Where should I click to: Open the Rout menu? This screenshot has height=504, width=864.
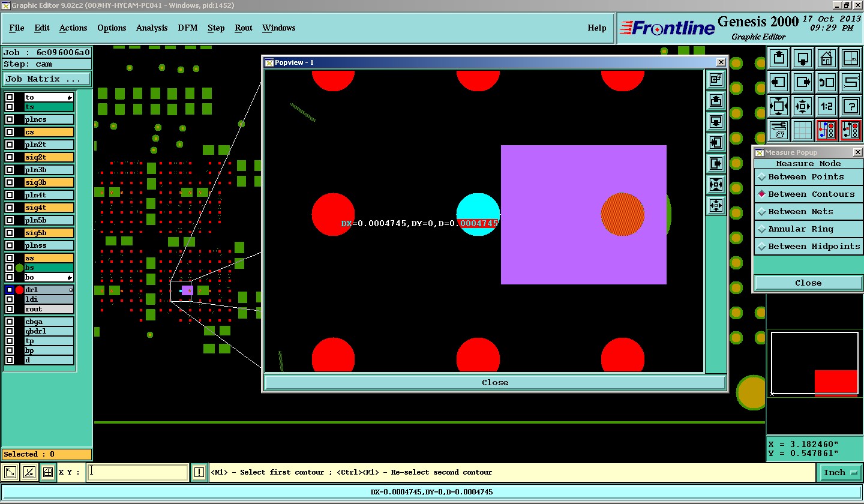tap(244, 28)
